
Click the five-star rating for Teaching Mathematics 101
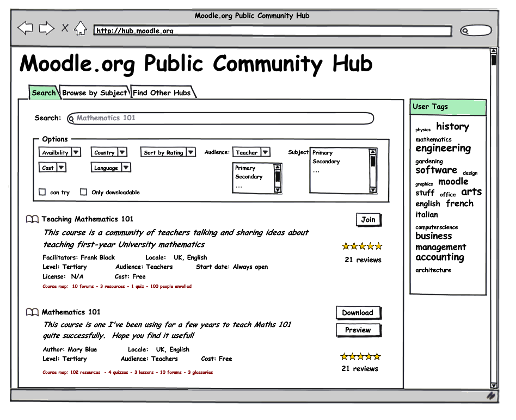tap(362, 246)
